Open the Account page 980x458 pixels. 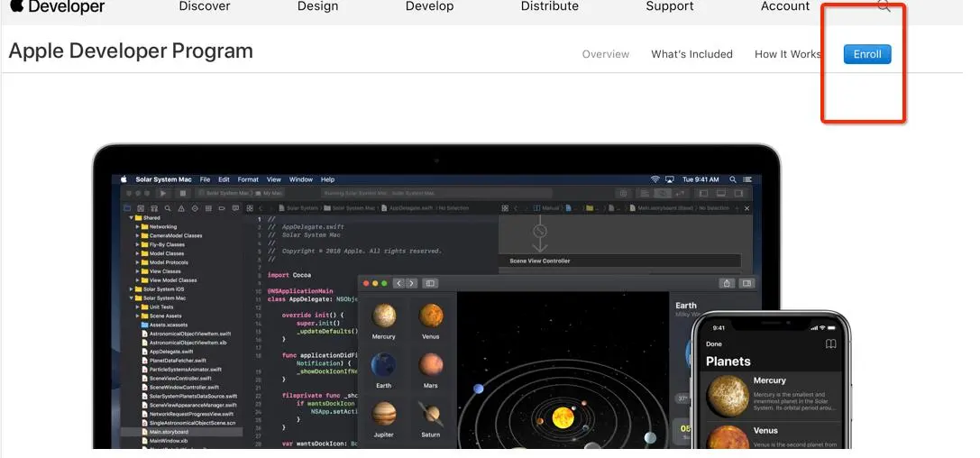pos(785,6)
